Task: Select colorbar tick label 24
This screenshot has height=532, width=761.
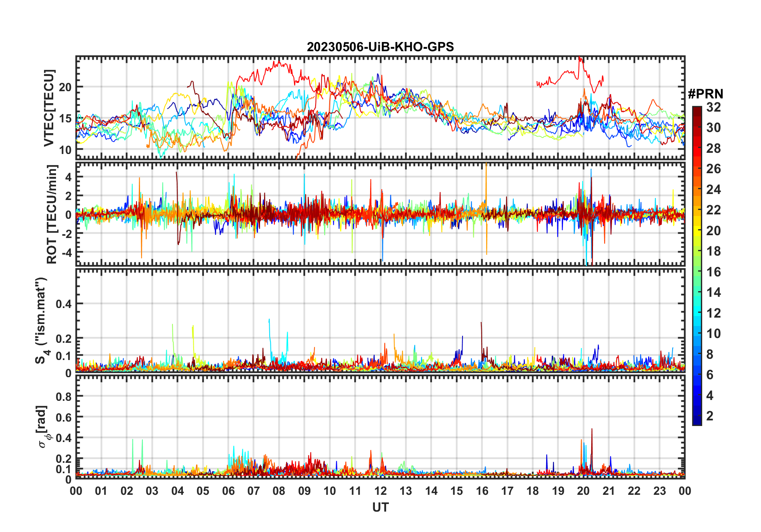Action: (713, 190)
